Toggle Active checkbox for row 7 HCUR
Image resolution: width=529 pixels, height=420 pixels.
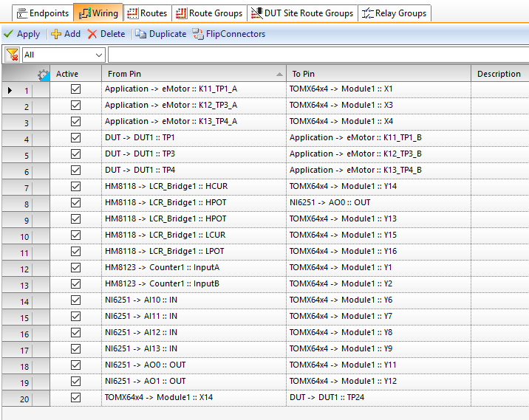click(x=75, y=187)
